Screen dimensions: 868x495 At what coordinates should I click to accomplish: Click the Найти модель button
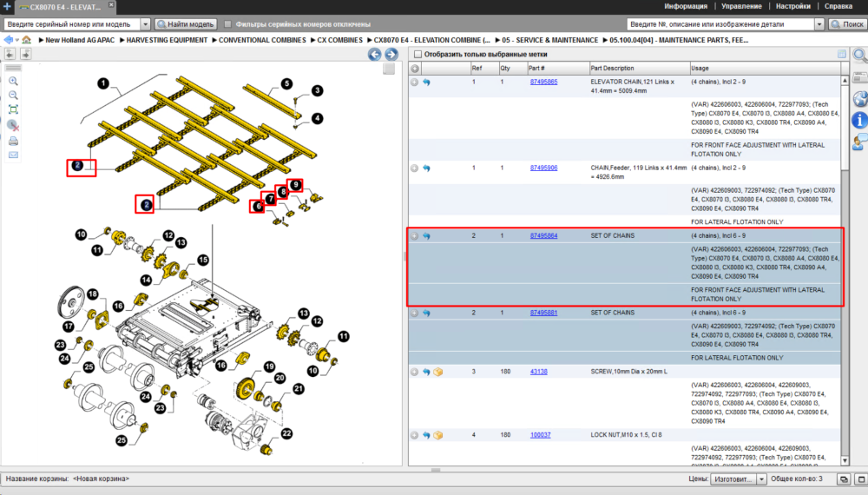coord(186,24)
